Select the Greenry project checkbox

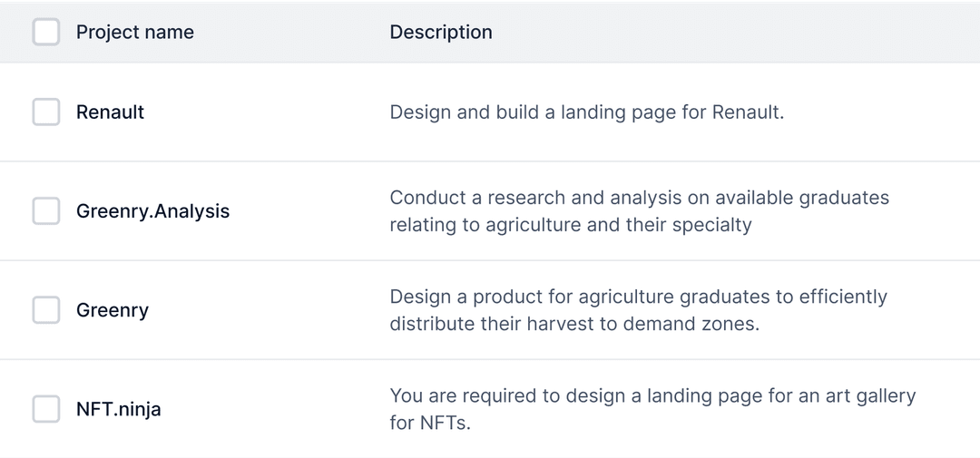(46, 310)
